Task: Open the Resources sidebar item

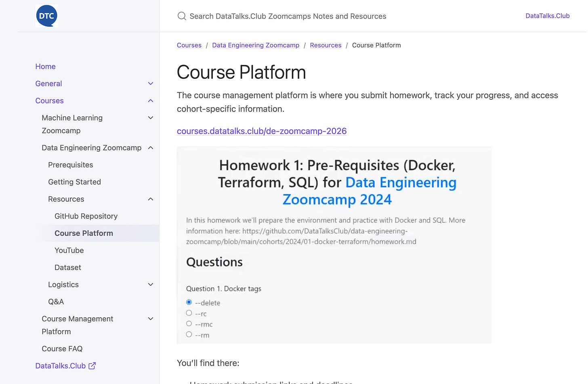Action: [66, 199]
